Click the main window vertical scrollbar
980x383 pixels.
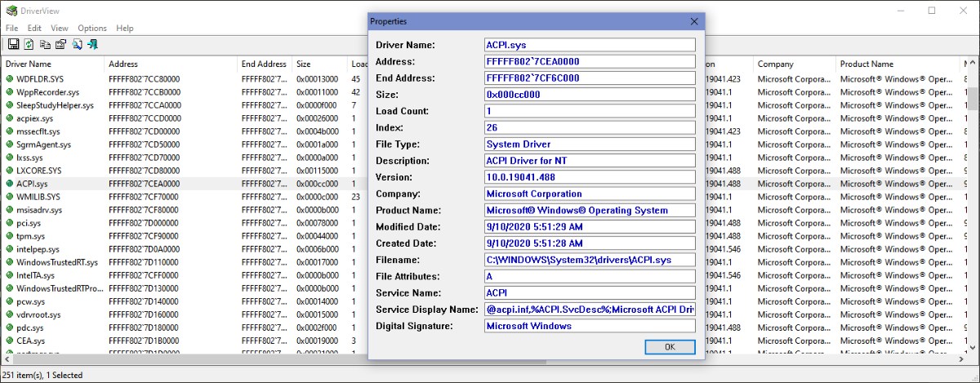pos(973,204)
